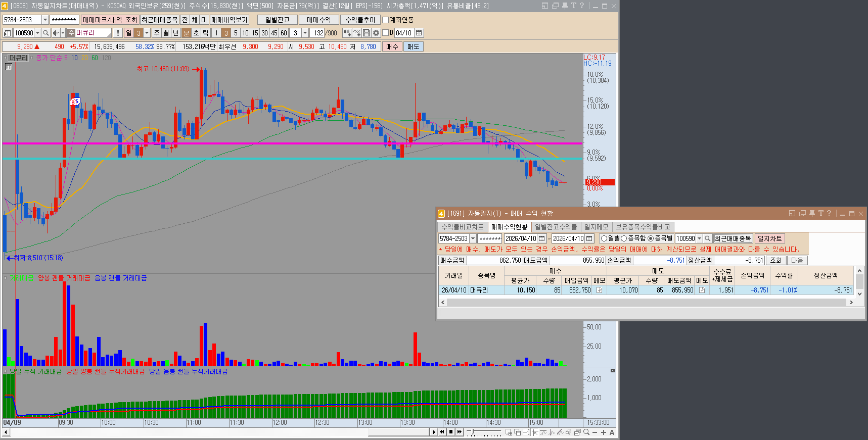Click the rewind playback button under the chart
868x440 pixels.
tap(442, 432)
